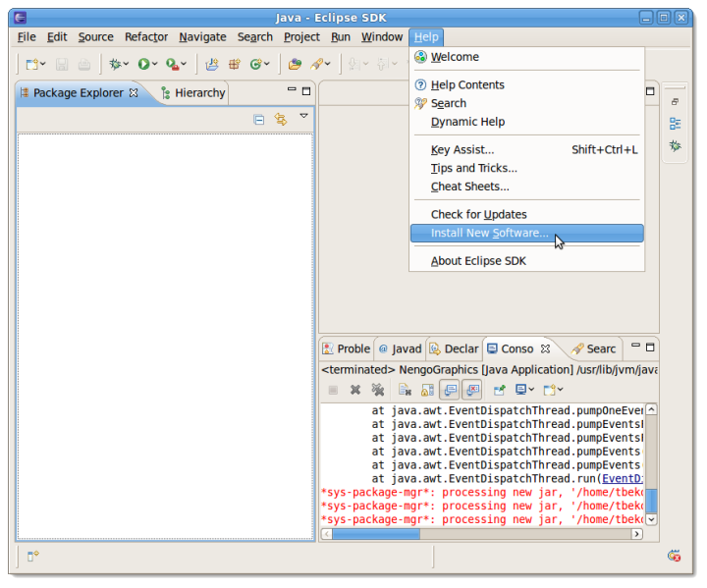Switch to the Search tab in bottom panel
Viewport: 707px width, 588px height.
point(593,349)
